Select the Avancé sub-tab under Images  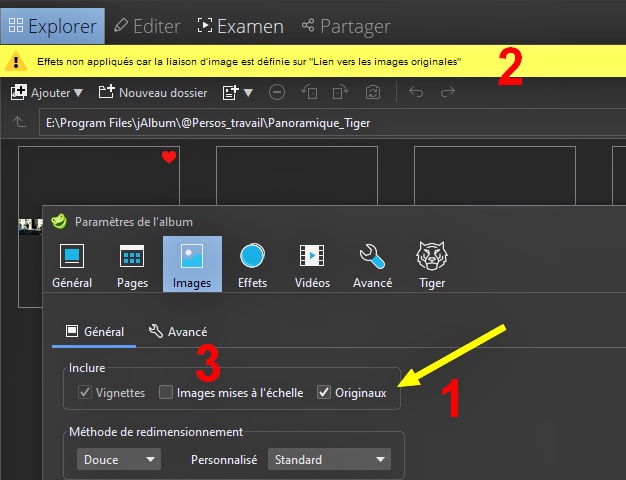(x=178, y=331)
